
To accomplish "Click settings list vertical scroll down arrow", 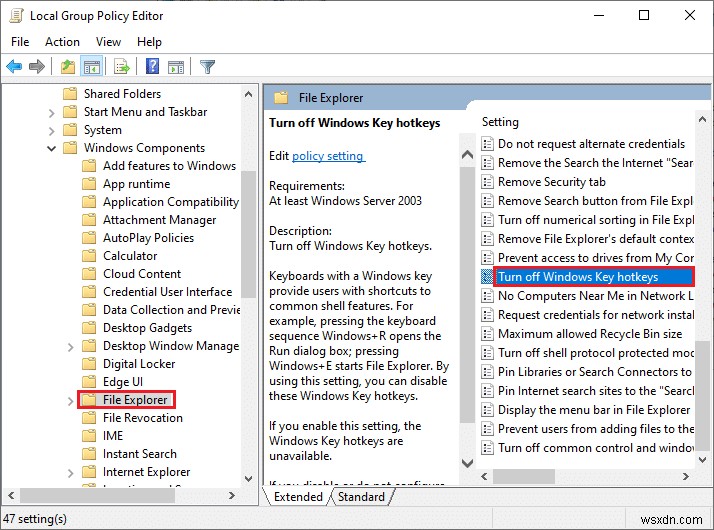I will click(x=702, y=460).
